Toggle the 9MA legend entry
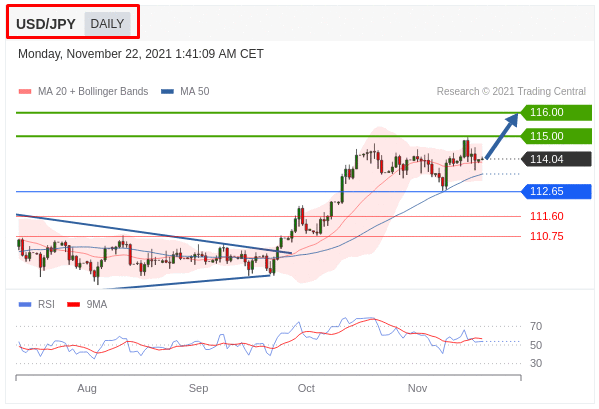This screenshot has width=599, height=409. pyautogui.click(x=87, y=304)
